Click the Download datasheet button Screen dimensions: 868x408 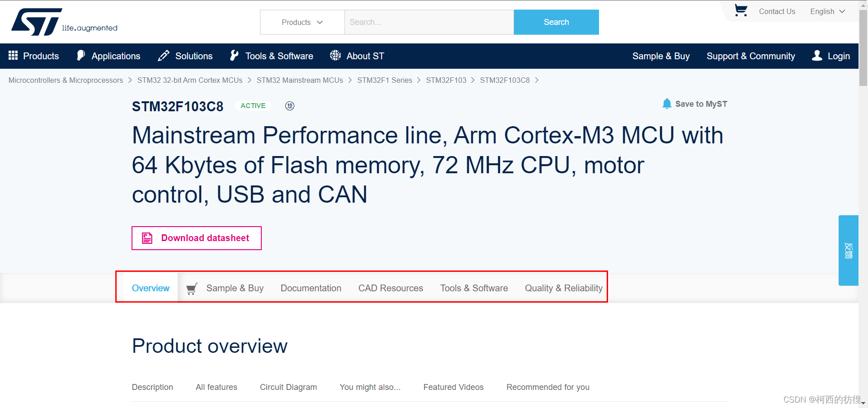tap(197, 238)
